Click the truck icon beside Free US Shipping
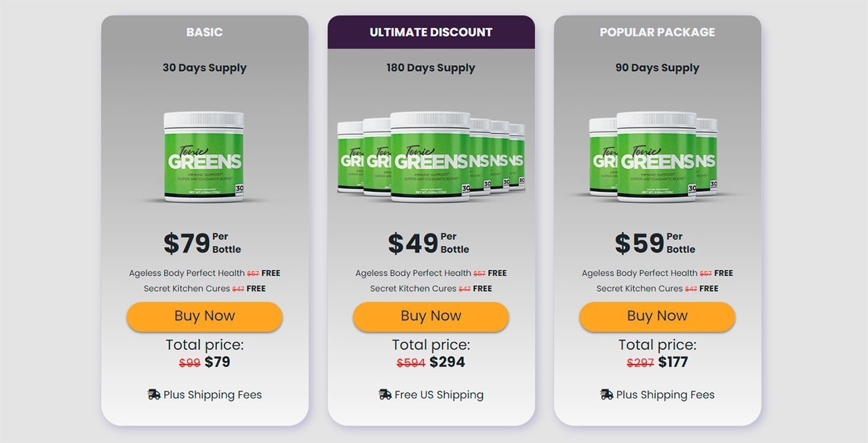The width and height of the screenshot is (868, 443). point(385,394)
